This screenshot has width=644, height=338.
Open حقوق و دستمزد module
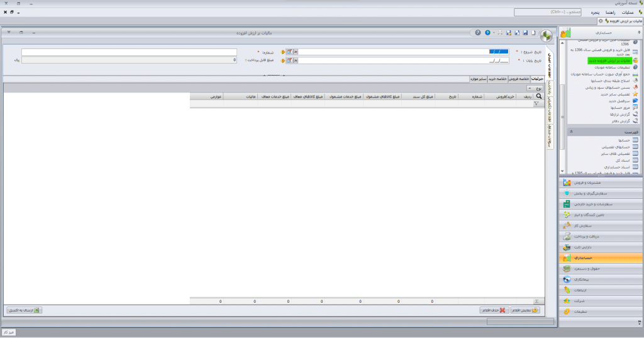[x=601, y=269]
